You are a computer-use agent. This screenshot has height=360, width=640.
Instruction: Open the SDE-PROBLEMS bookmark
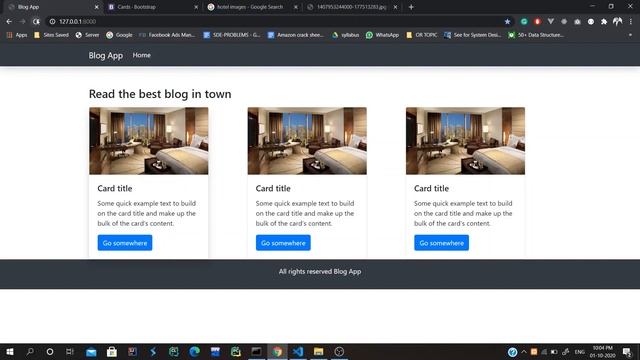click(x=231, y=35)
